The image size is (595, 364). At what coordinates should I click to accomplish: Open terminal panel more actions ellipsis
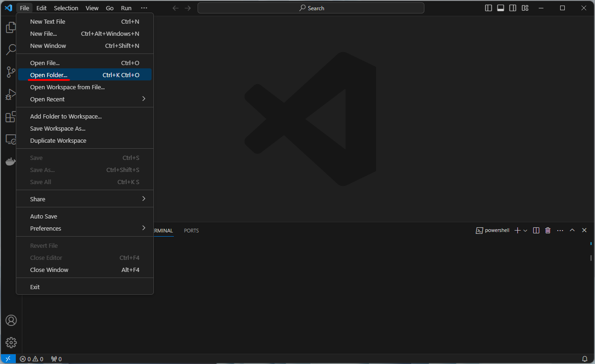pos(560,230)
